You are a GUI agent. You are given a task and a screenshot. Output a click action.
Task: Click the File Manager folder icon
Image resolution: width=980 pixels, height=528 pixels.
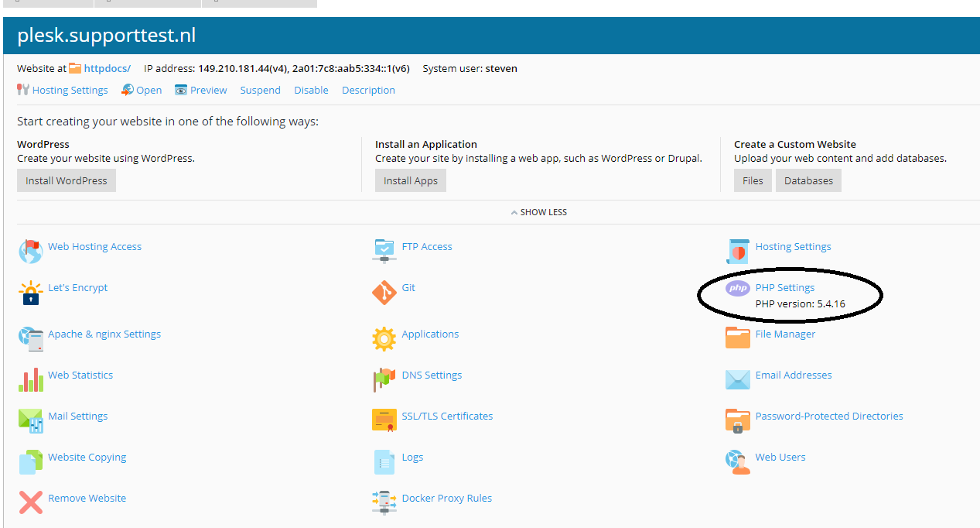coord(738,338)
